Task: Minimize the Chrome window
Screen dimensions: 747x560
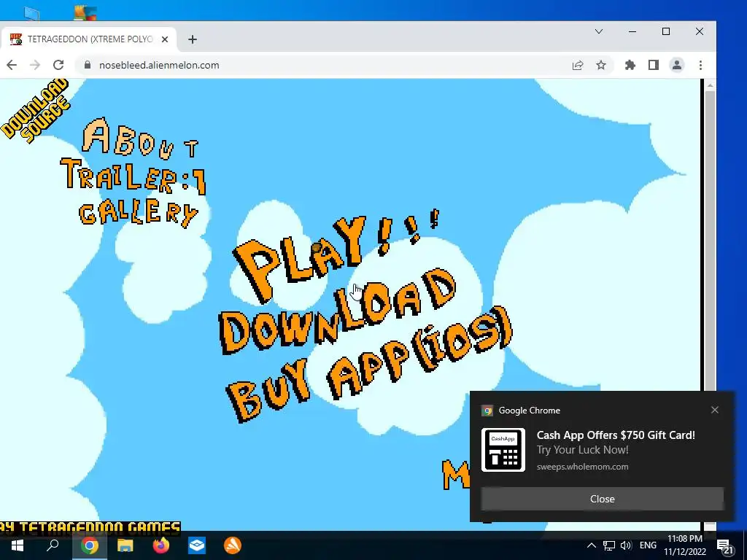Action: pos(632,31)
